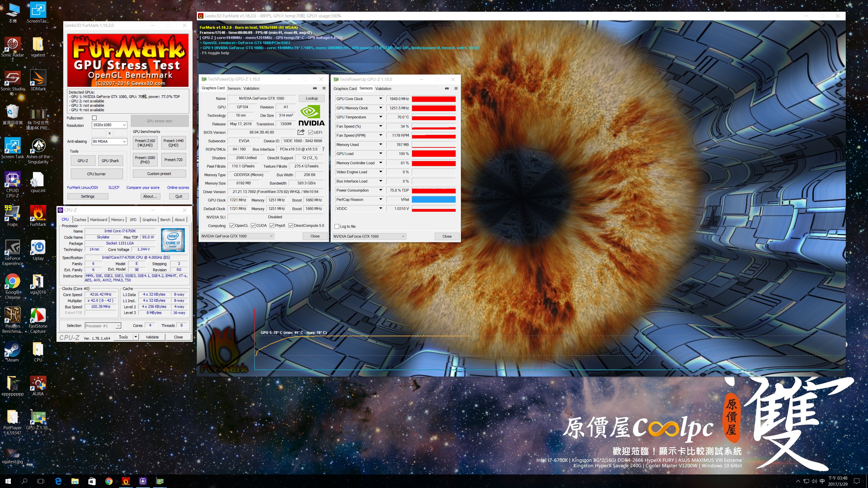
Task: Open the Ashes of the Singularity icon
Action: click(38, 151)
